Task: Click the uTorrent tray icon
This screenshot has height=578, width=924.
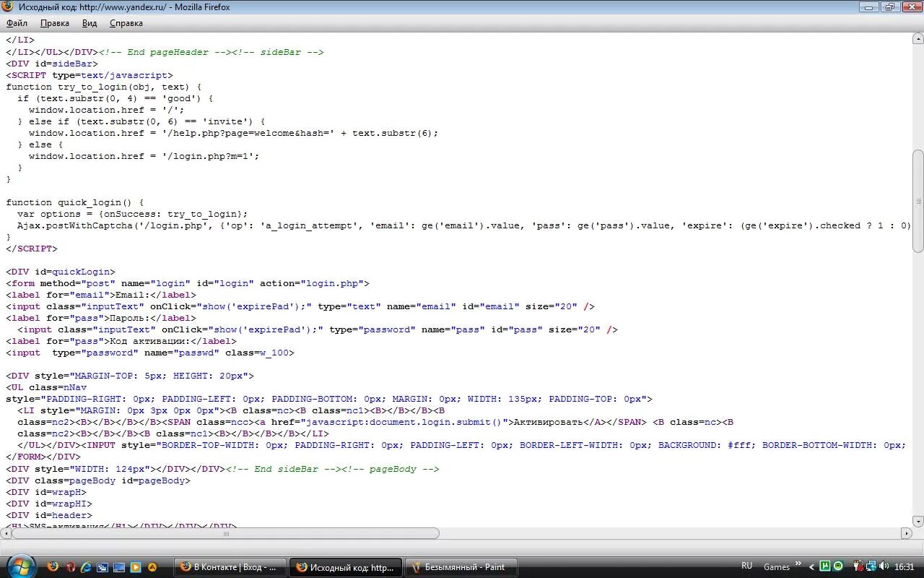Action: pyautogui.click(x=826, y=566)
